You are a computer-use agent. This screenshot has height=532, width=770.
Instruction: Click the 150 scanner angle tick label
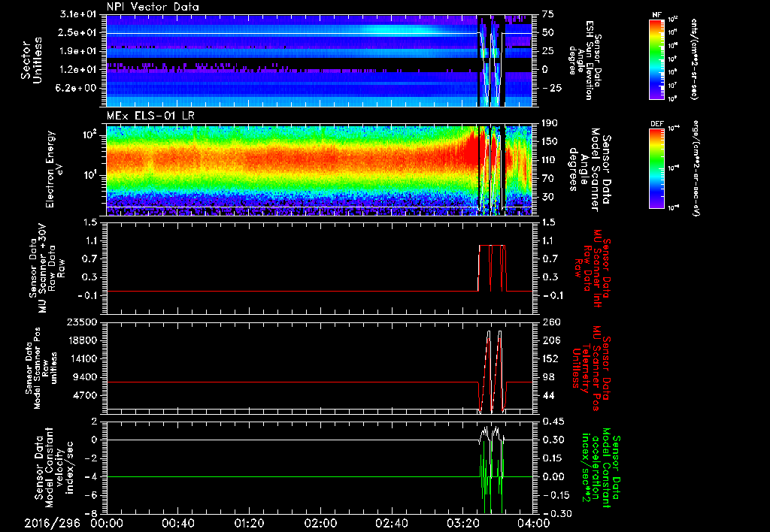tap(550, 142)
